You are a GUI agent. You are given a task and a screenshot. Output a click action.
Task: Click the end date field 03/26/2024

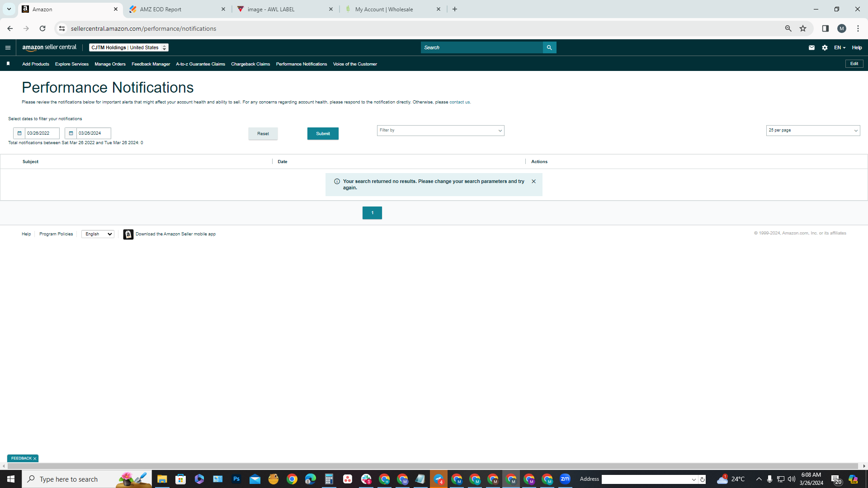(94, 133)
